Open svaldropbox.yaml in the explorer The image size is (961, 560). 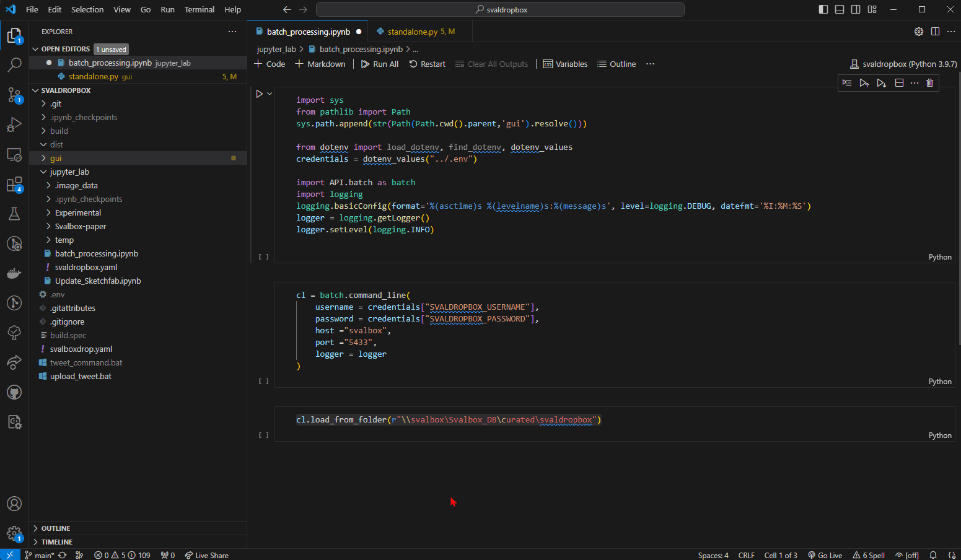click(x=138, y=268)
